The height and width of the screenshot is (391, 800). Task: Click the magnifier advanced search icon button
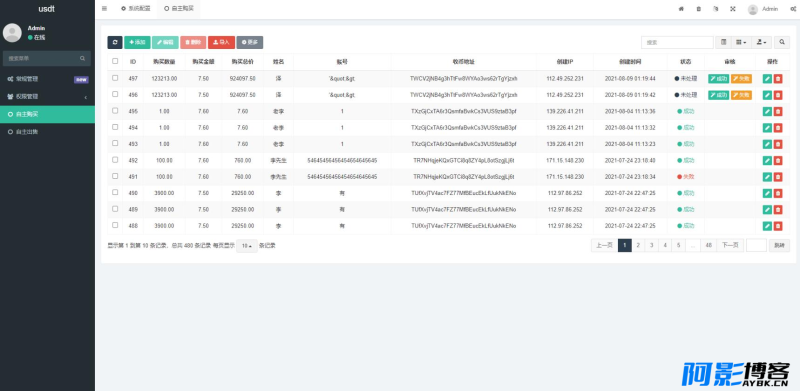(x=782, y=42)
